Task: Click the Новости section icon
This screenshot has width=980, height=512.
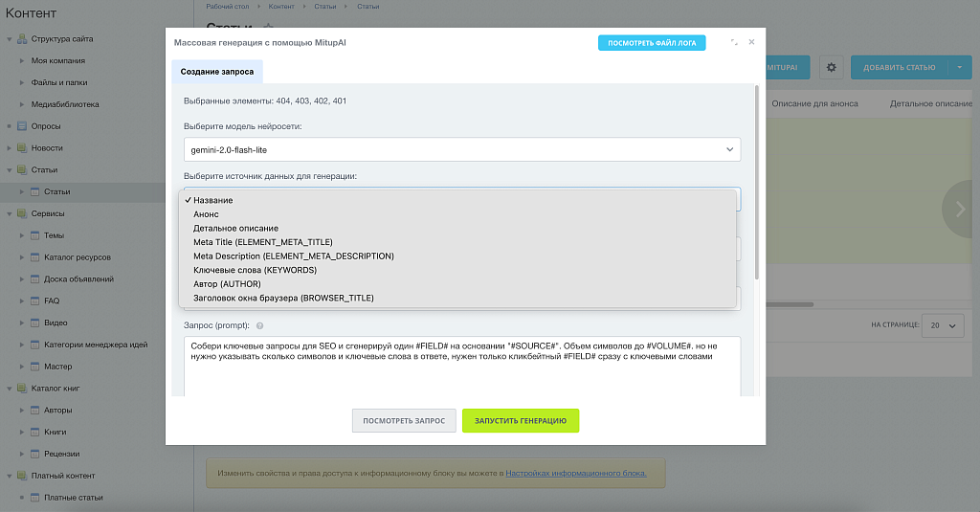Action: click(x=21, y=148)
